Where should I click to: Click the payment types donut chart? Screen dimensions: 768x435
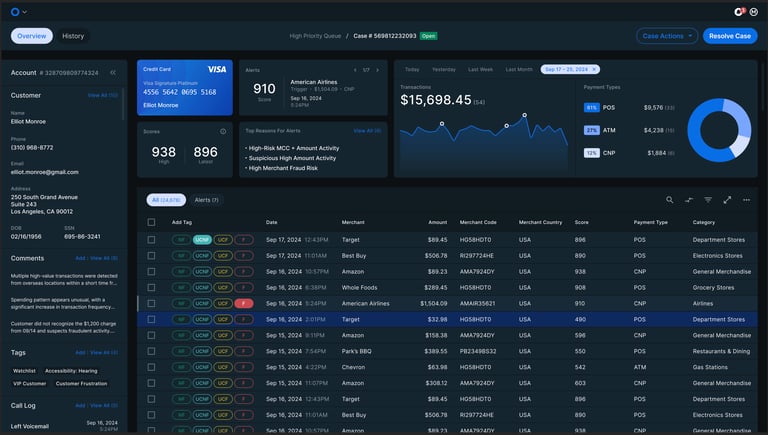[x=719, y=130]
